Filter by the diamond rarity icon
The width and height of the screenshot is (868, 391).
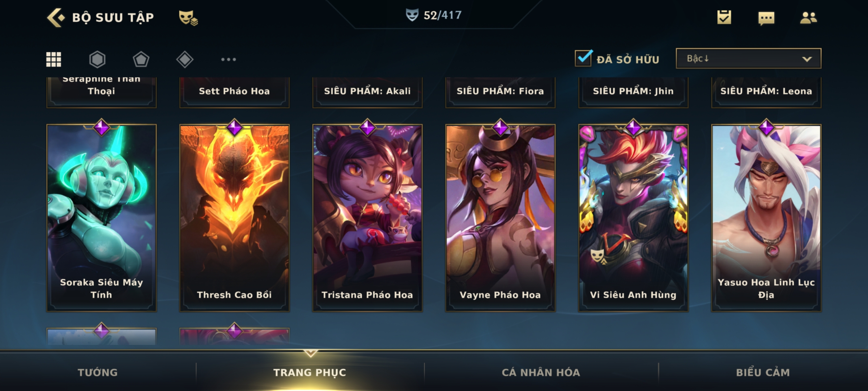point(185,59)
